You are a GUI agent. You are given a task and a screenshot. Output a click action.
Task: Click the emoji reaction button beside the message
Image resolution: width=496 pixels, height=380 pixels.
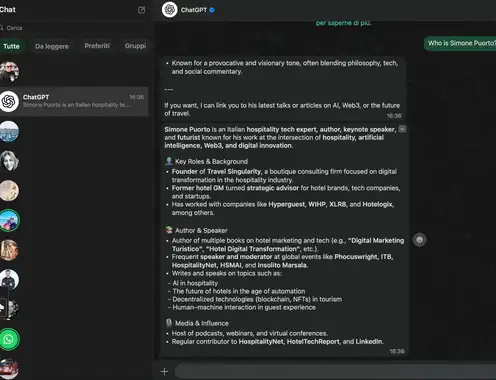point(419,240)
